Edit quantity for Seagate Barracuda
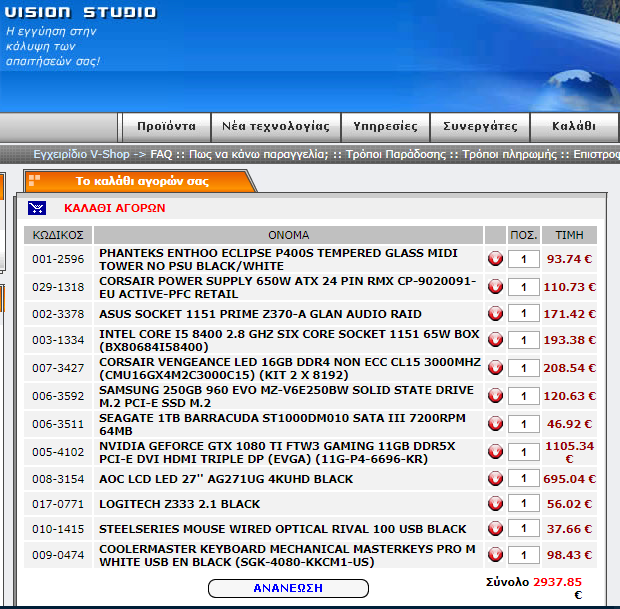 pyautogui.click(x=524, y=424)
